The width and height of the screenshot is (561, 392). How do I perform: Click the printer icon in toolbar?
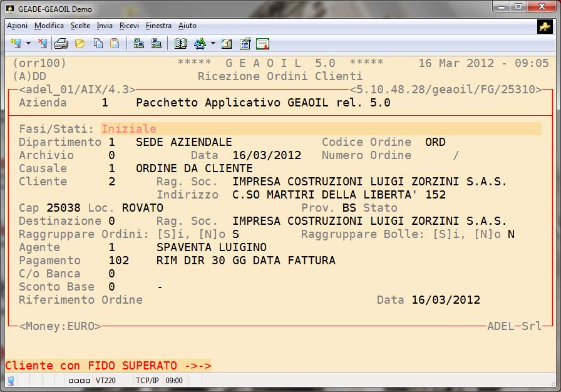tap(61, 43)
